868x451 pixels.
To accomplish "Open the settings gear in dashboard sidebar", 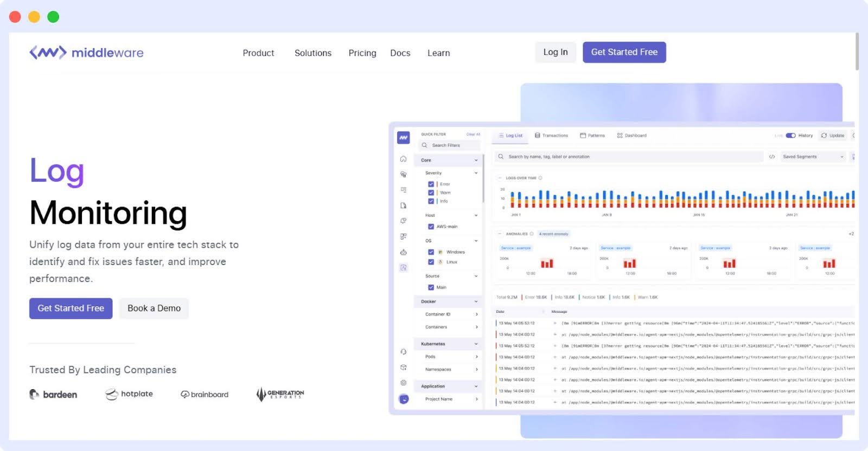I will click(x=403, y=383).
